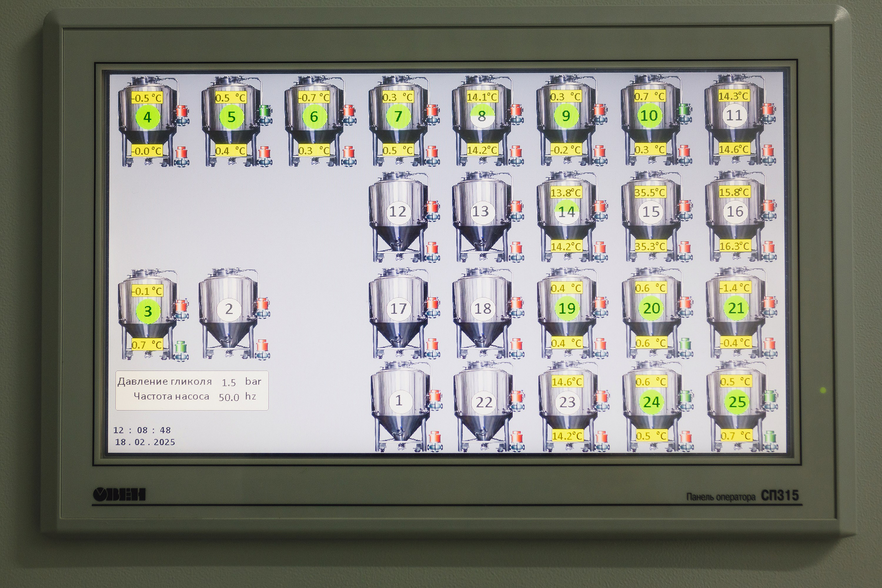Open tank 4 with the green circle
Screen dimensions: 882x588
click(147, 117)
